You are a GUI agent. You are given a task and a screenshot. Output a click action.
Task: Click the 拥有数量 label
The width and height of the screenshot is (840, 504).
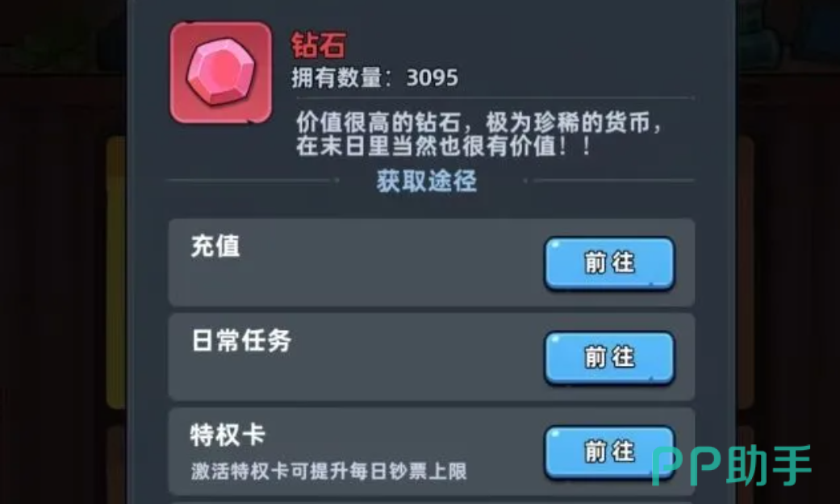336,78
